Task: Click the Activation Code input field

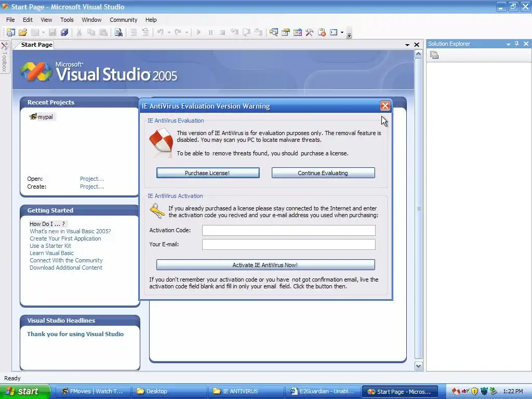Action: (289, 230)
